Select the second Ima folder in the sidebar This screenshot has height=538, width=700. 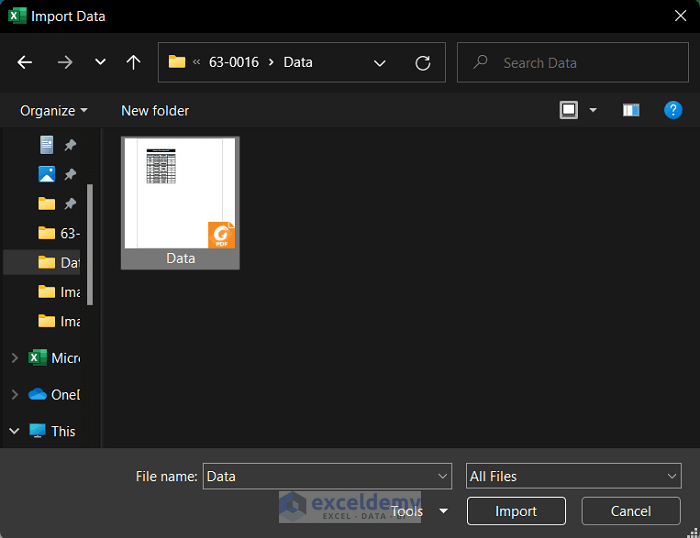[x=58, y=321]
